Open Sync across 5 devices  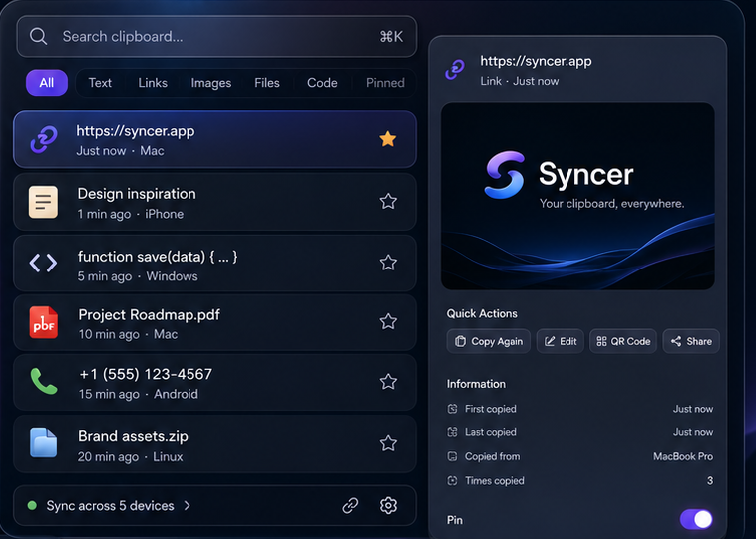point(110,506)
